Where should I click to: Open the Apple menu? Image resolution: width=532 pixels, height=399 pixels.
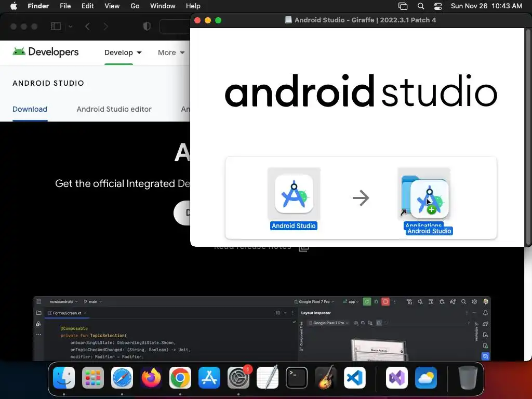point(14,6)
